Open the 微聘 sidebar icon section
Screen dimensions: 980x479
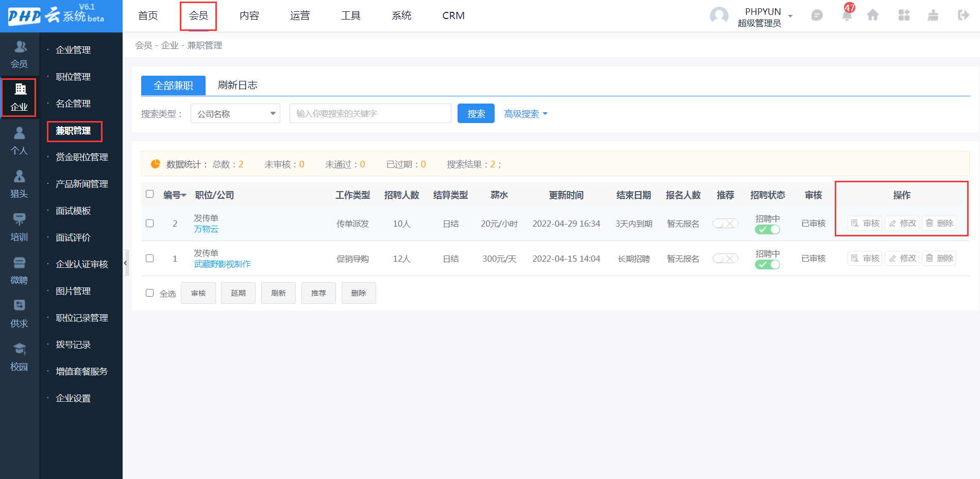point(20,271)
